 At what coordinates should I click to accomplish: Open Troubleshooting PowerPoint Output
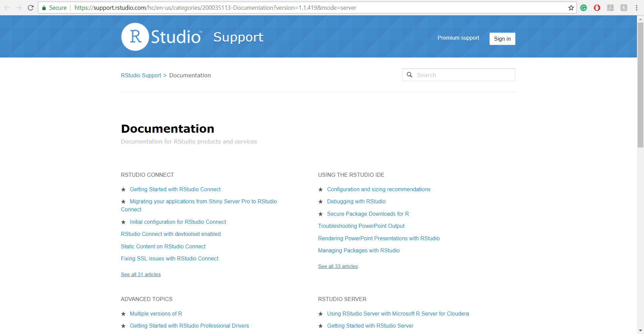[361, 226]
